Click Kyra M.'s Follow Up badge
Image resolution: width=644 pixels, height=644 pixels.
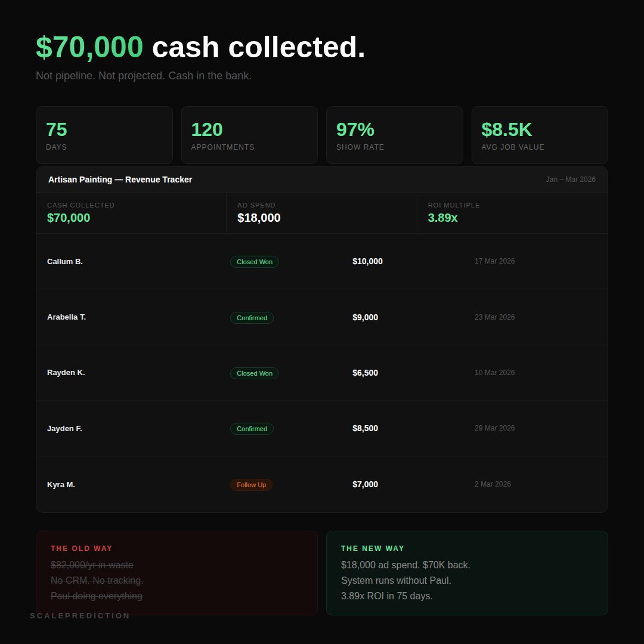tap(251, 485)
